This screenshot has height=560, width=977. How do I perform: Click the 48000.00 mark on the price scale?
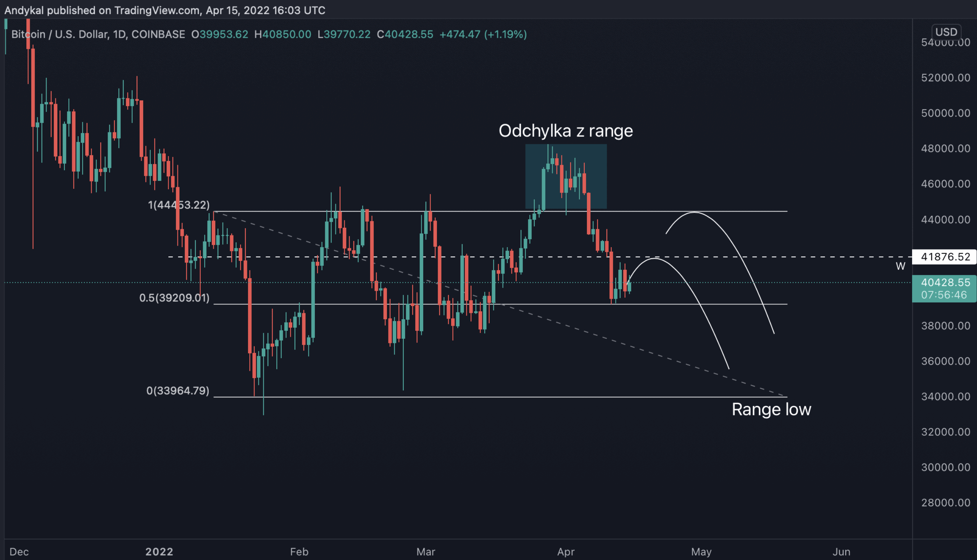[x=945, y=148]
